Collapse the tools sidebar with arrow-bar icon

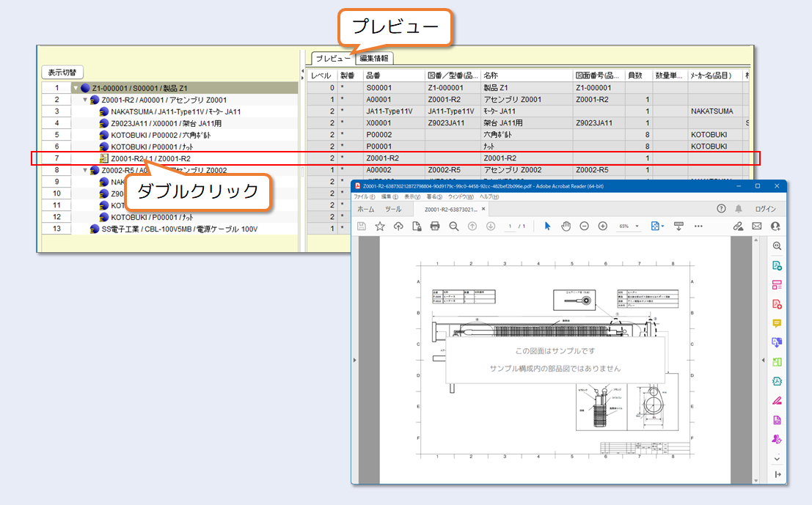[x=778, y=474]
